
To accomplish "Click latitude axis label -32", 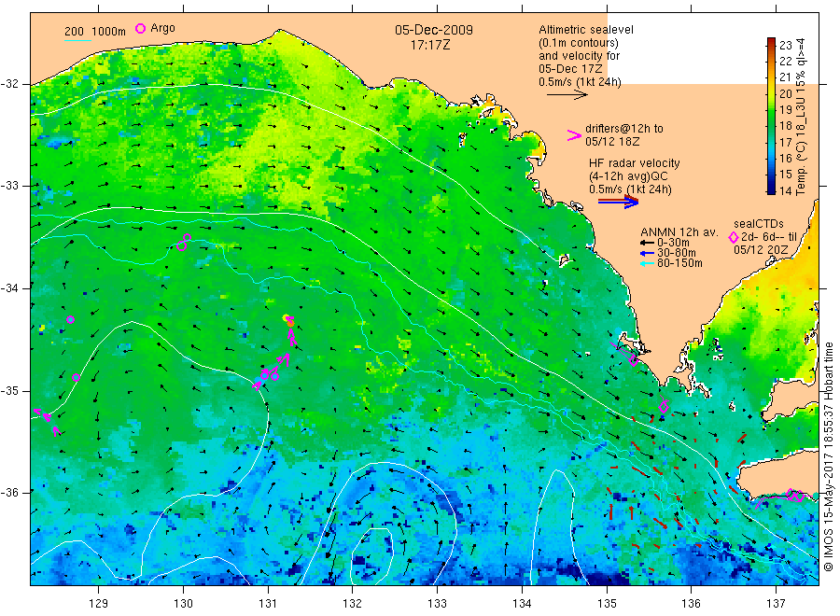I will pos(9,84).
